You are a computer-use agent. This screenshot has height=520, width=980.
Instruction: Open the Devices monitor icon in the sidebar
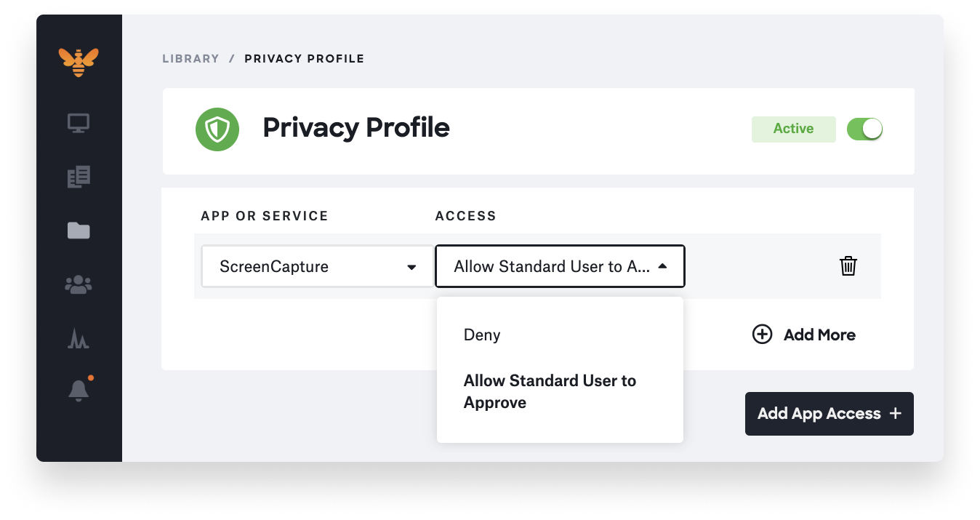pos(79,122)
